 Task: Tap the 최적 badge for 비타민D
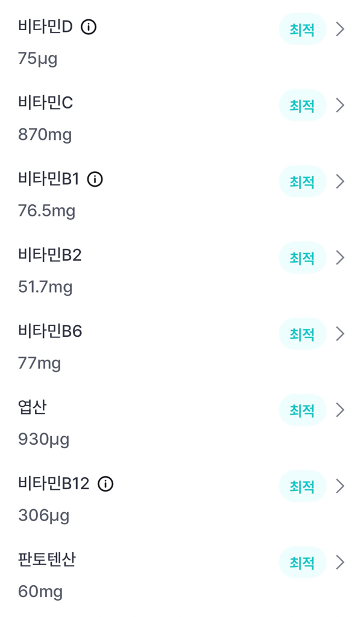tap(302, 29)
